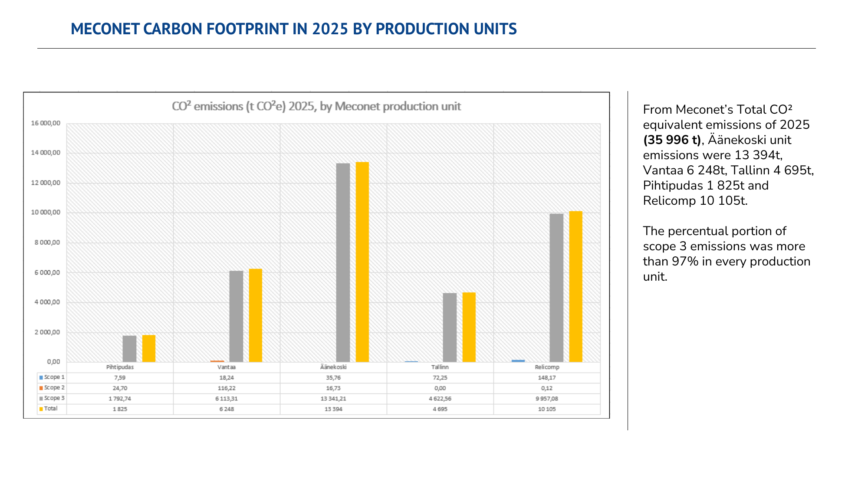The height and width of the screenshot is (488, 868).
Task: Select the Äänekoski category label
Action: 333,367
